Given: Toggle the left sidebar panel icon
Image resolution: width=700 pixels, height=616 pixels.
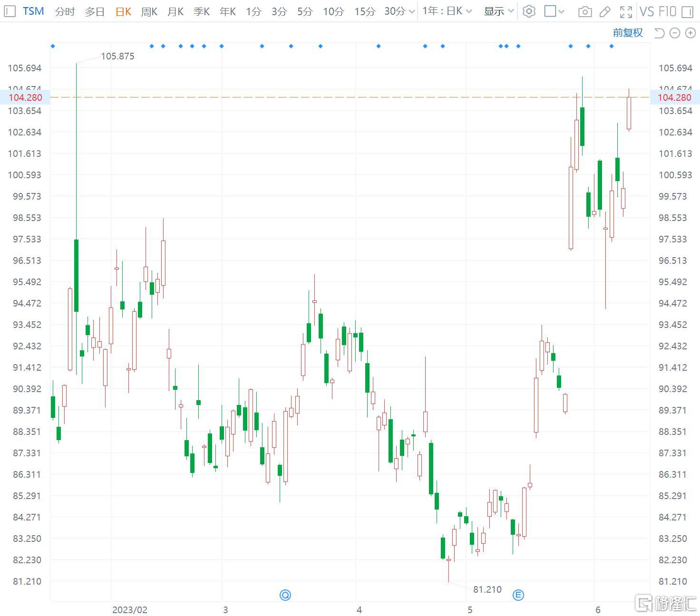Looking at the screenshot, I should [x=10, y=11].
